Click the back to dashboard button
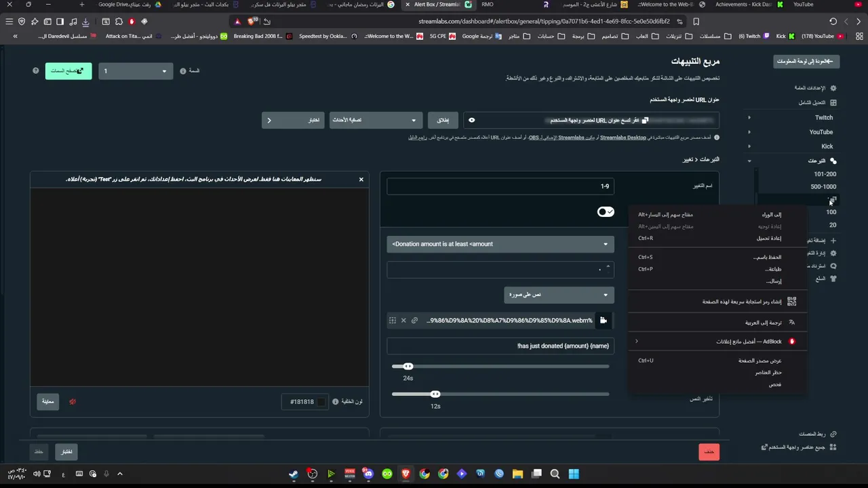The image size is (868, 488). [x=806, y=62]
